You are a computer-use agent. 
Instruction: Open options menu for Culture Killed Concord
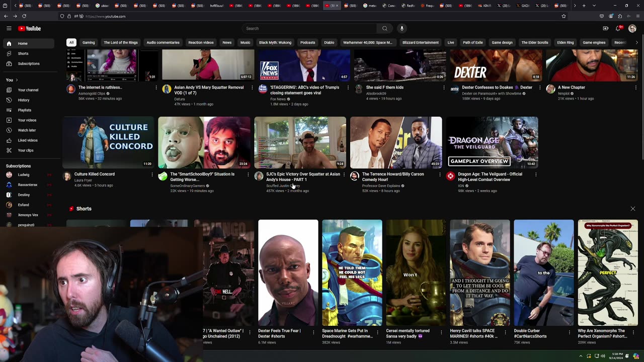click(x=152, y=174)
